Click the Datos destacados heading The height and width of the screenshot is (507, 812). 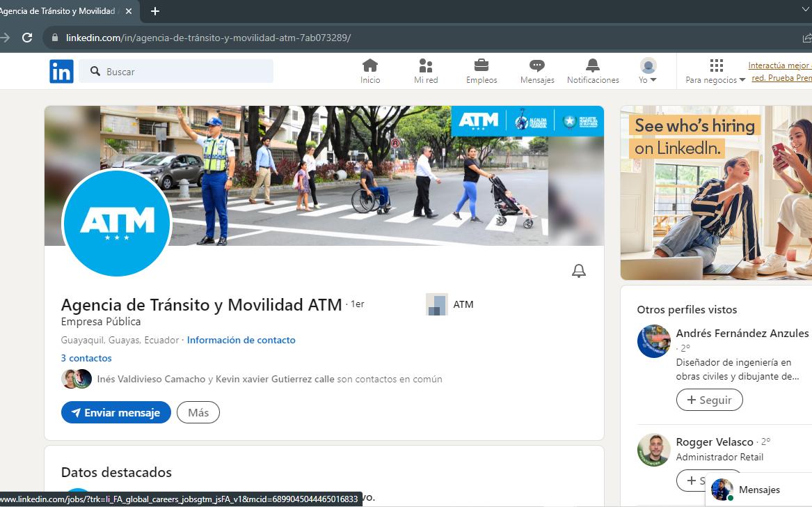point(116,472)
